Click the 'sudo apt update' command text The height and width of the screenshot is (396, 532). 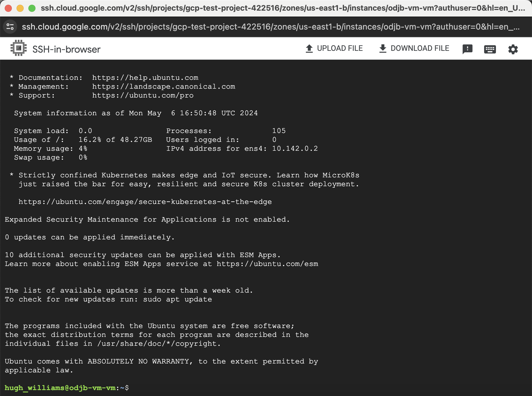click(178, 299)
